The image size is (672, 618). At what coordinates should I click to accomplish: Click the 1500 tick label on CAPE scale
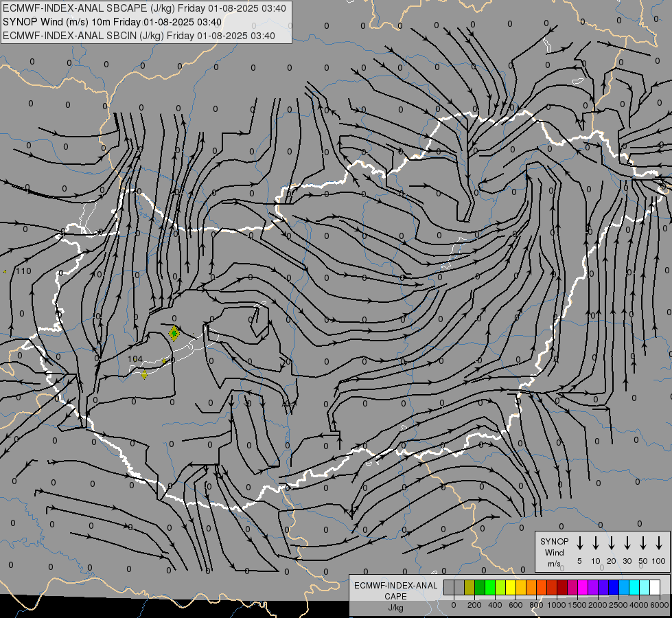pos(577,605)
